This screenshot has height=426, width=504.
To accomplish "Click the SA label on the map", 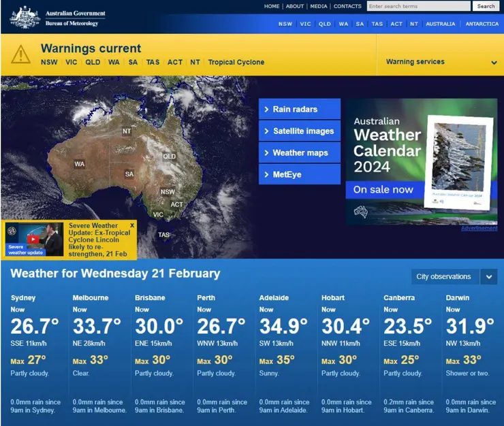I will [x=129, y=174].
